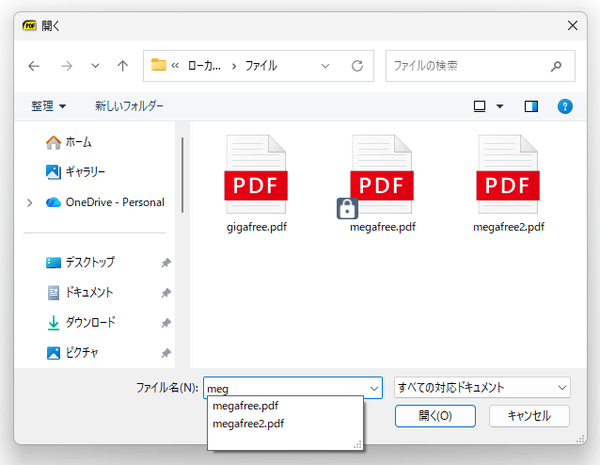
Task: Expand the address bar history dropdown
Action: coord(325,66)
